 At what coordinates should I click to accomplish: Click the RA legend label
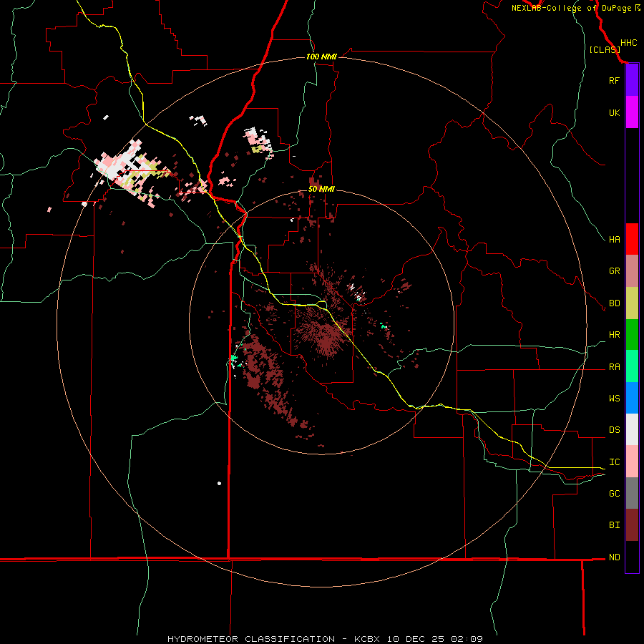pos(614,367)
